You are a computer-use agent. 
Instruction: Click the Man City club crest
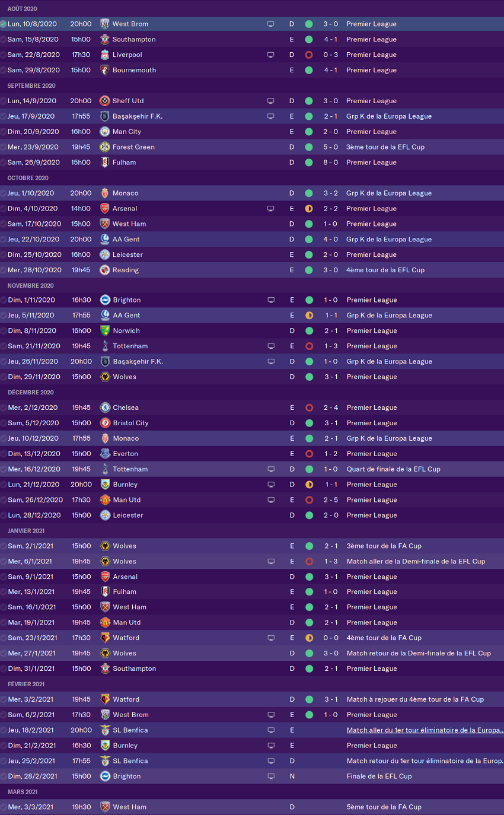tap(105, 132)
